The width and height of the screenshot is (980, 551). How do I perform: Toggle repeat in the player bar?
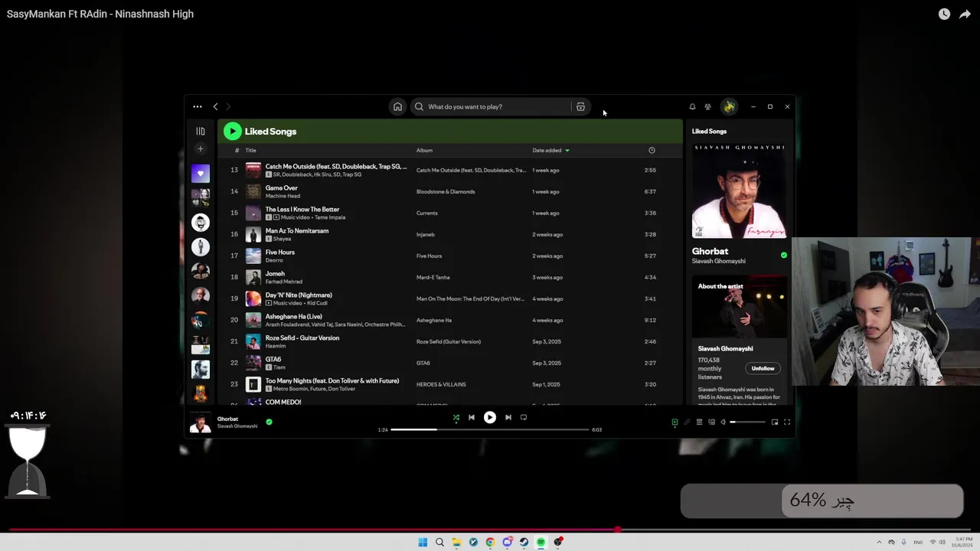click(x=524, y=418)
